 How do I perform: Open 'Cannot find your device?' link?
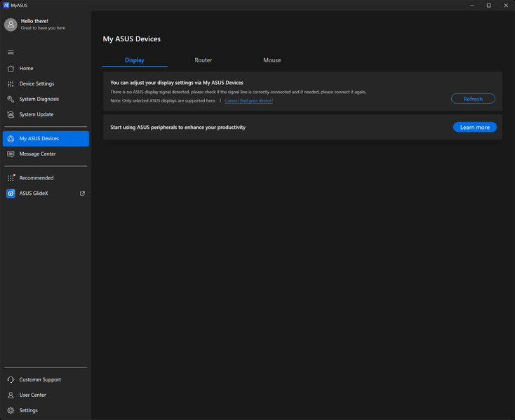(x=249, y=101)
